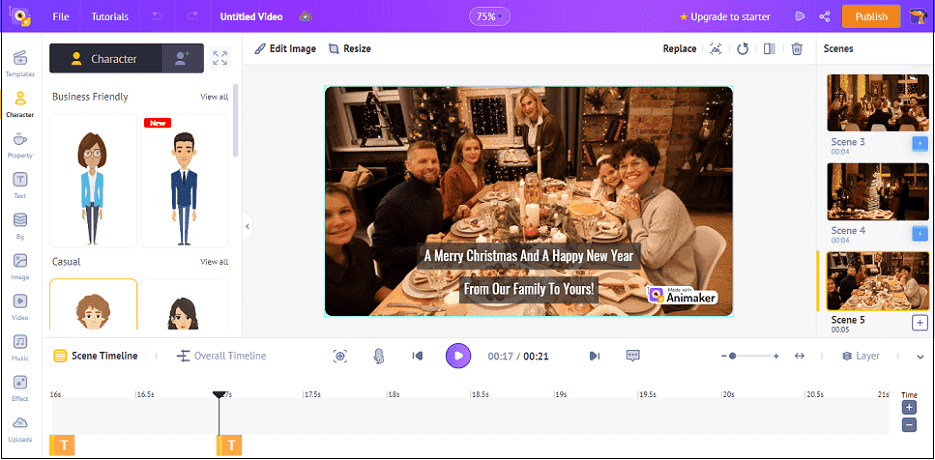
Task: Play the scene with purple play button
Action: 458,356
